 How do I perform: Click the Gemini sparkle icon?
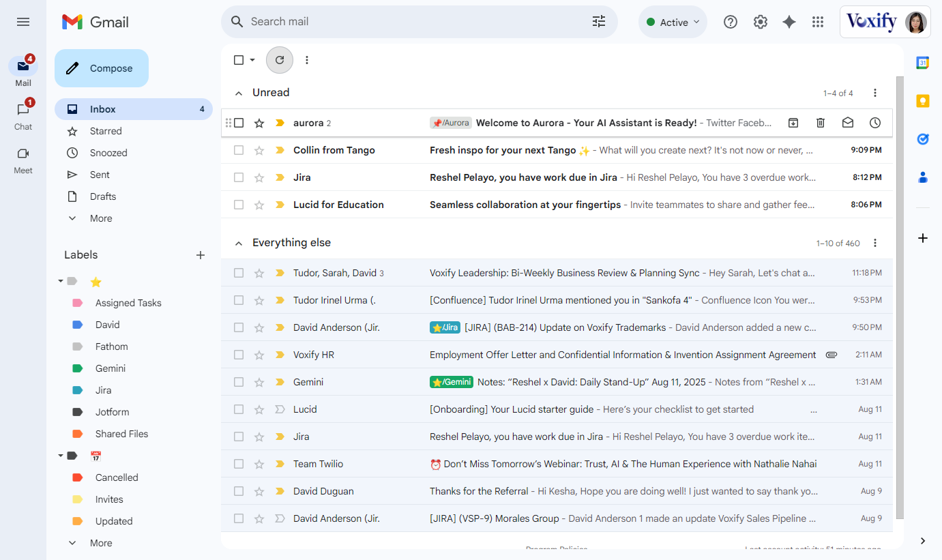click(x=789, y=22)
